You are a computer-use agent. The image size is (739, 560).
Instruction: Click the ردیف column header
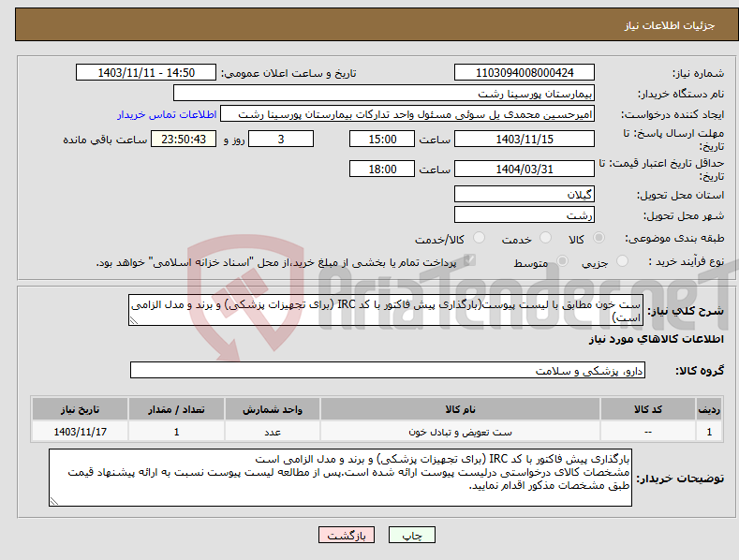point(709,409)
